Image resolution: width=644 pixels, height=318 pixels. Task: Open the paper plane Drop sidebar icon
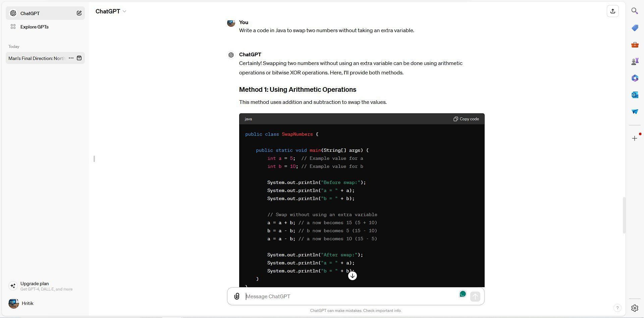coord(635,112)
